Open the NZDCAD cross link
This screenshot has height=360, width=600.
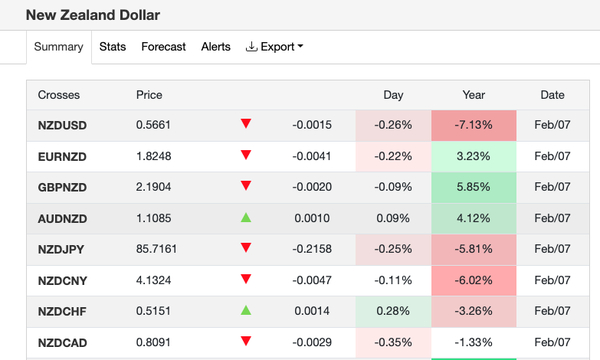(62, 343)
